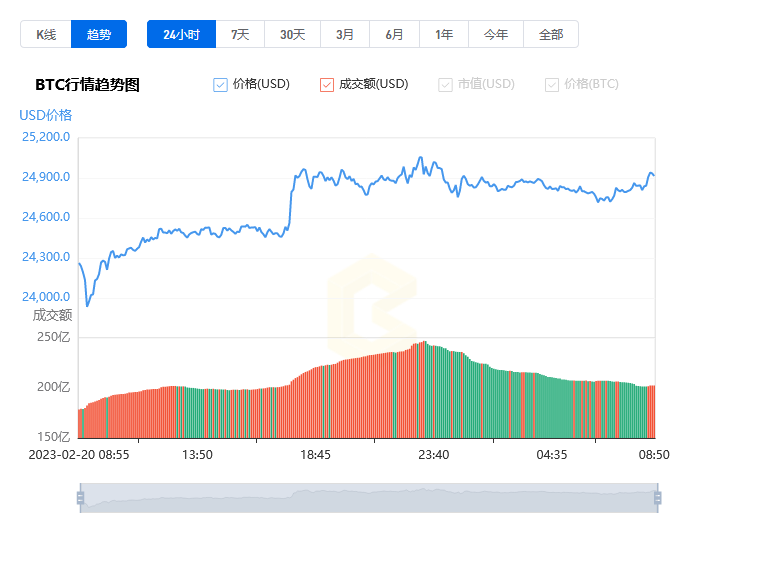Image resolution: width=780 pixels, height=563 pixels.
Task: Enable the 价格(BTC) series checkbox
Action: point(552,85)
